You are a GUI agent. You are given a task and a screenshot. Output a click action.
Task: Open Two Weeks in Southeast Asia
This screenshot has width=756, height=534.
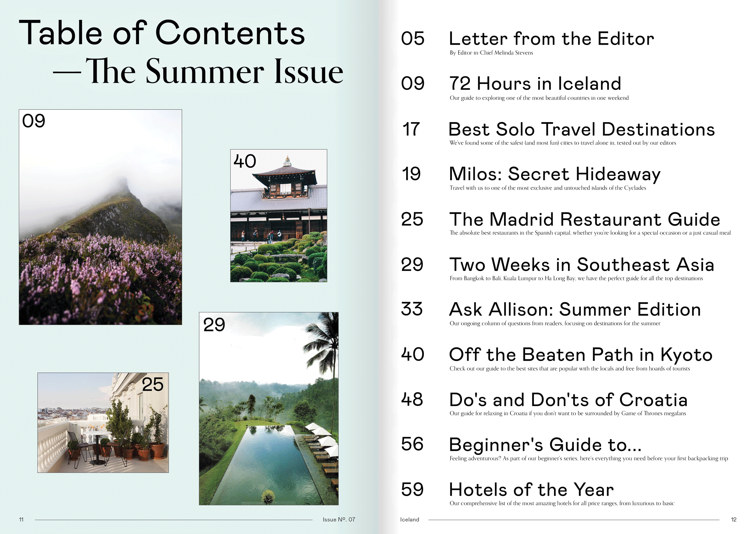[x=582, y=265]
